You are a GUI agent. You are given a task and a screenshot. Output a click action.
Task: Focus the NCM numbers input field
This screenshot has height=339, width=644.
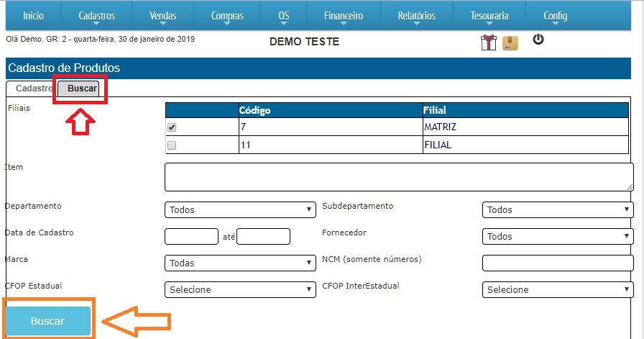tap(557, 263)
